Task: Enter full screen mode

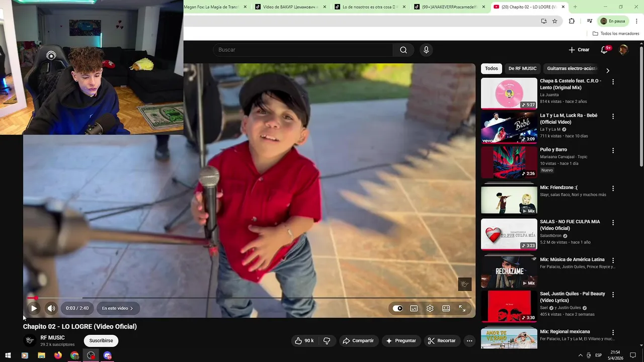Action: coord(462,308)
